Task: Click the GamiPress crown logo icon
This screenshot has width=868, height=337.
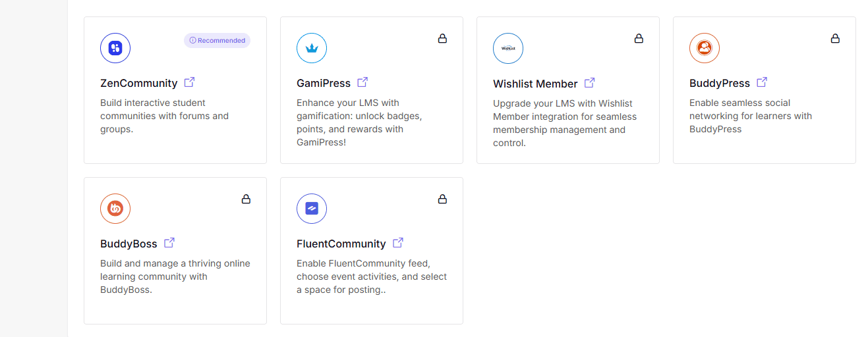Action: tap(312, 48)
